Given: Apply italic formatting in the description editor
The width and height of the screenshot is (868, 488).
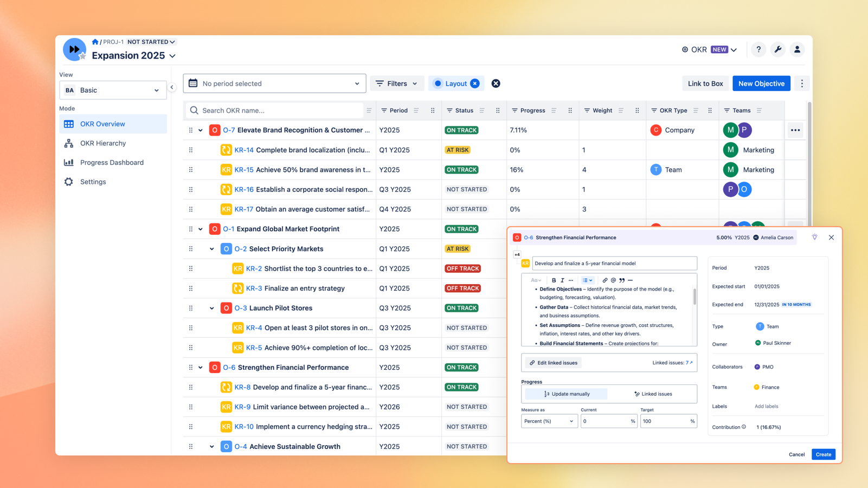Looking at the screenshot, I should pyautogui.click(x=562, y=280).
